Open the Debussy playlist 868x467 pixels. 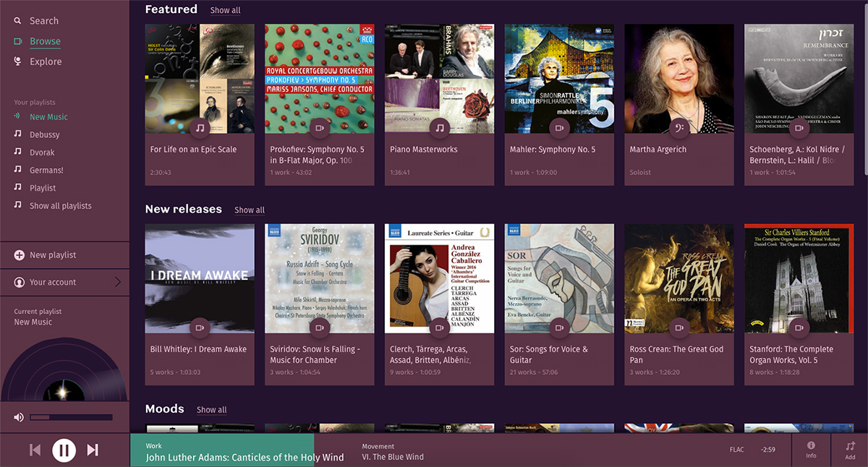click(x=45, y=134)
